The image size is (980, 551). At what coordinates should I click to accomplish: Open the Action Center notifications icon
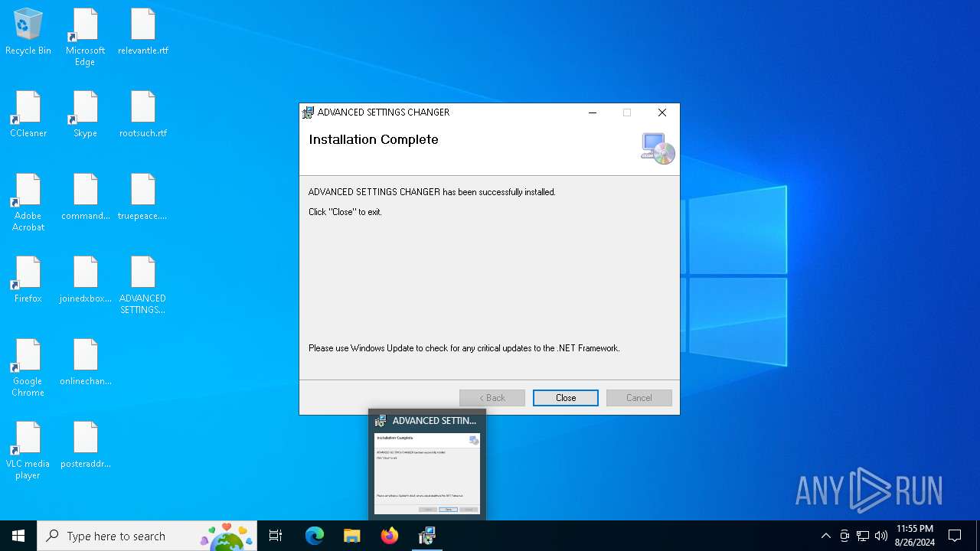click(955, 536)
